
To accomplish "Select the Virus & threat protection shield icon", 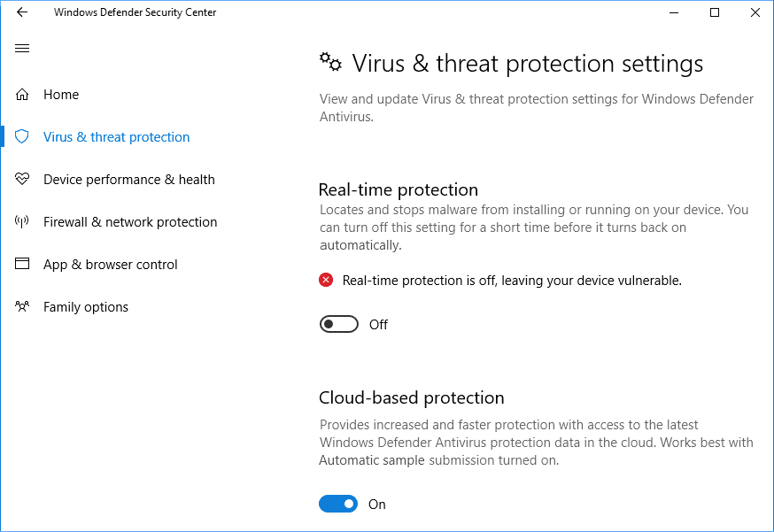I will pos(21,136).
